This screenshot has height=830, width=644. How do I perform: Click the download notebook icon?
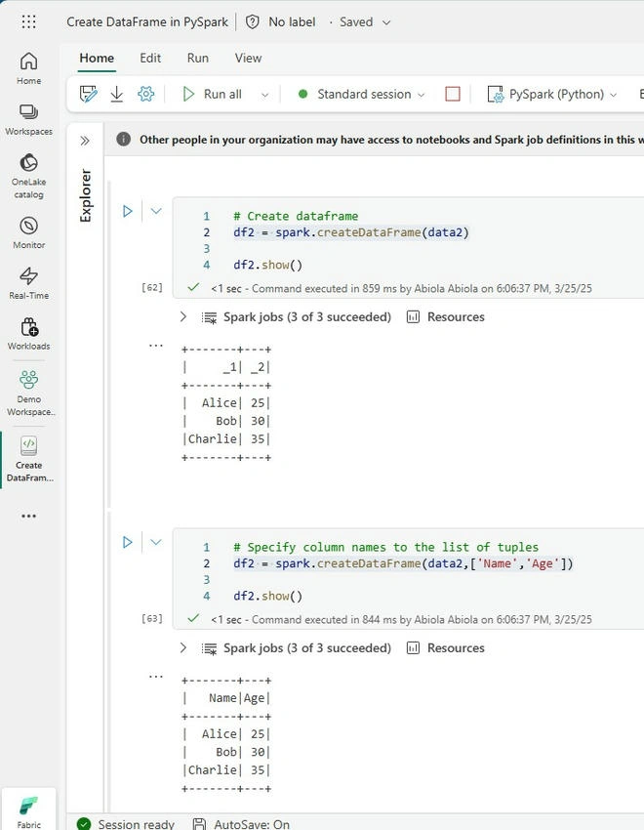117,94
